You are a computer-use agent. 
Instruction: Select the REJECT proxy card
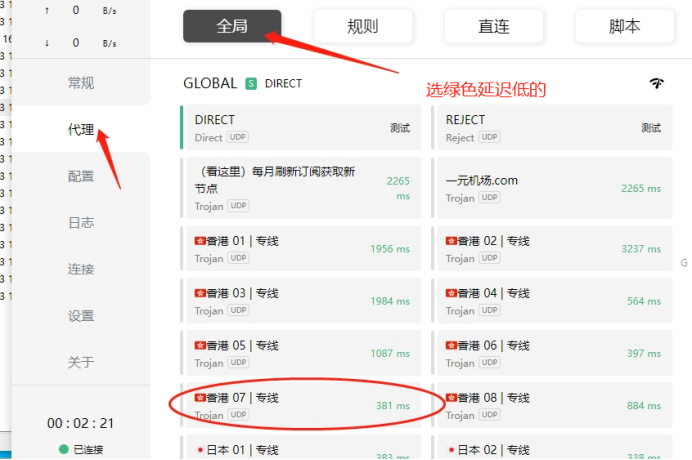[552, 128]
